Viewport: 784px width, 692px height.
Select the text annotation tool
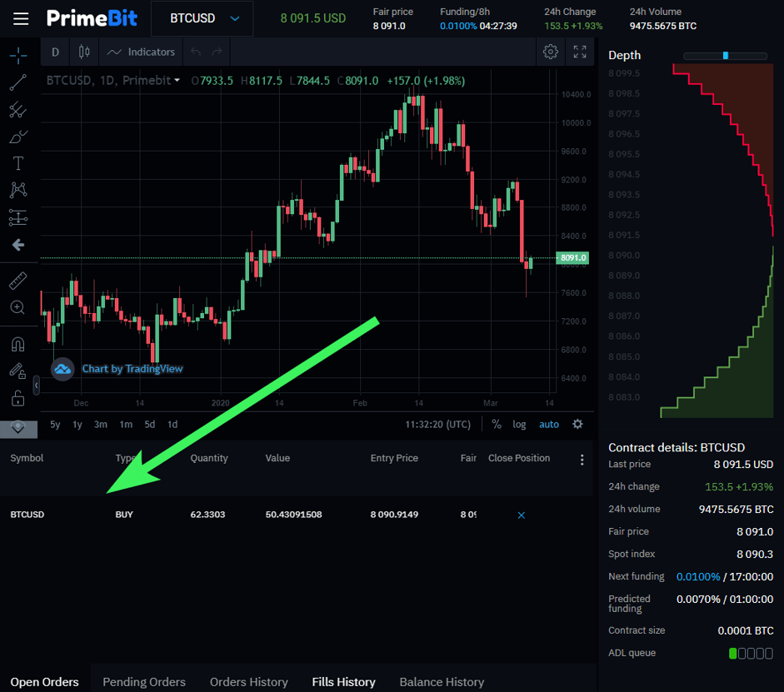(x=18, y=163)
